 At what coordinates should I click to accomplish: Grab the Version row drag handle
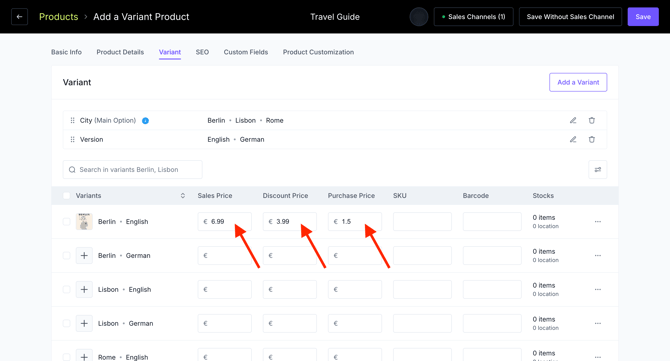point(72,139)
